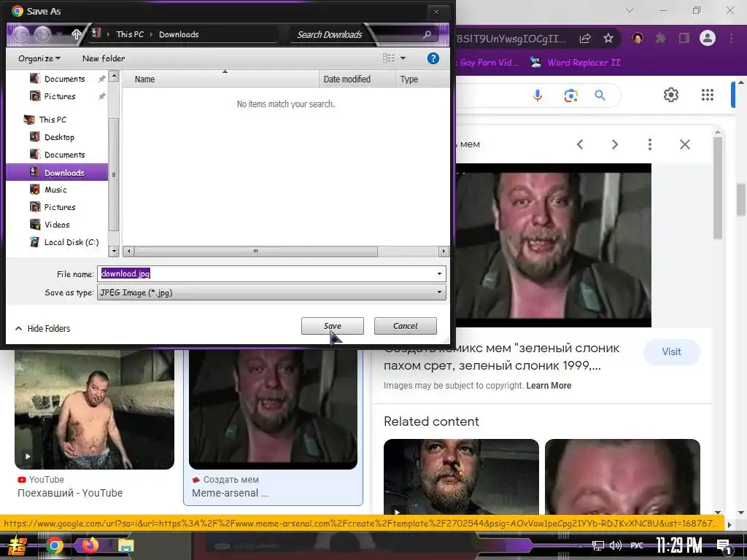Open Chrome Extensions puzzle icon
This screenshot has width=747, height=560.
pyautogui.click(x=660, y=38)
